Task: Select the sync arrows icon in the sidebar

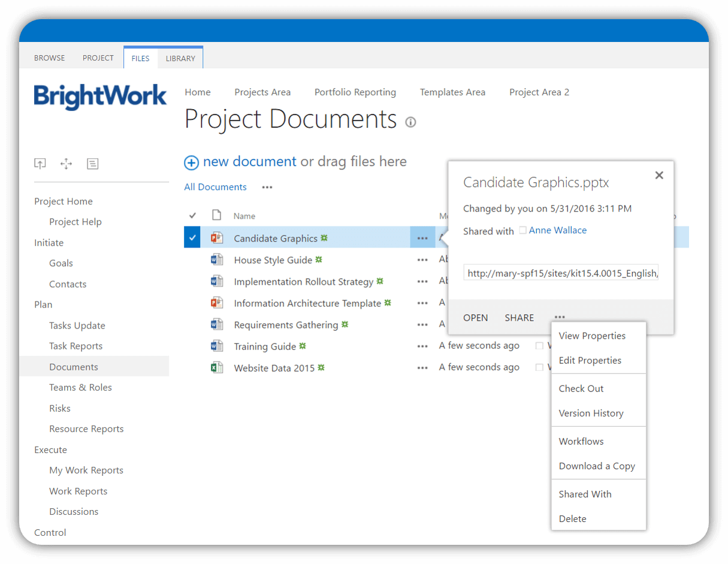Action: [x=66, y=163]
